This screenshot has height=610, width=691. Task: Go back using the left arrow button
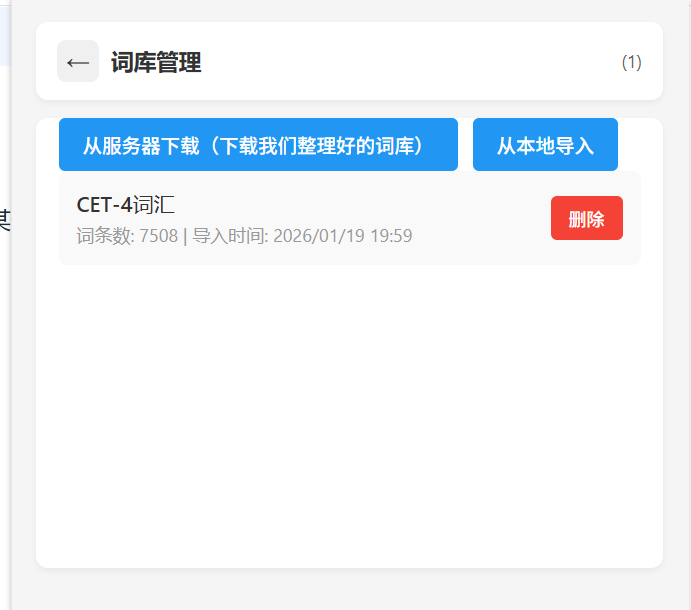click(x=78, y=61)
